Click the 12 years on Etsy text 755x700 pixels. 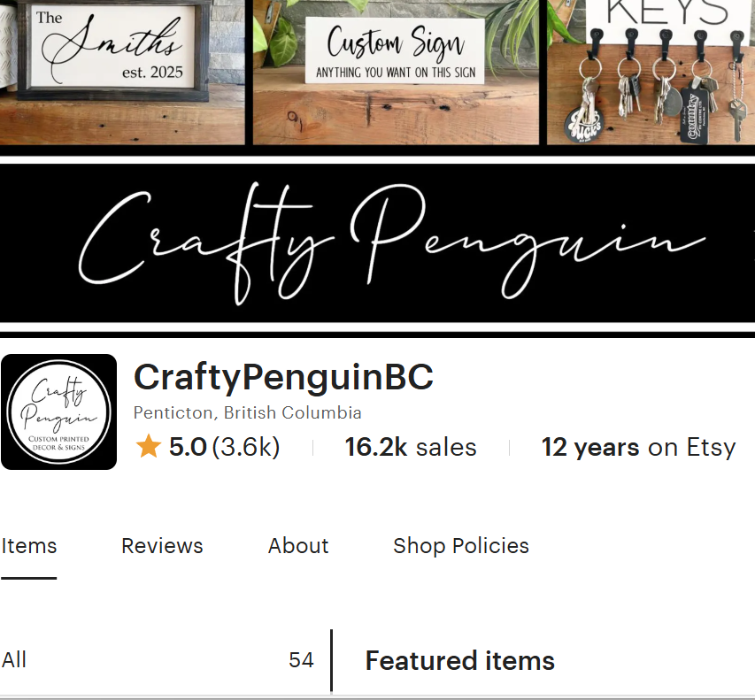click(638, 447)
